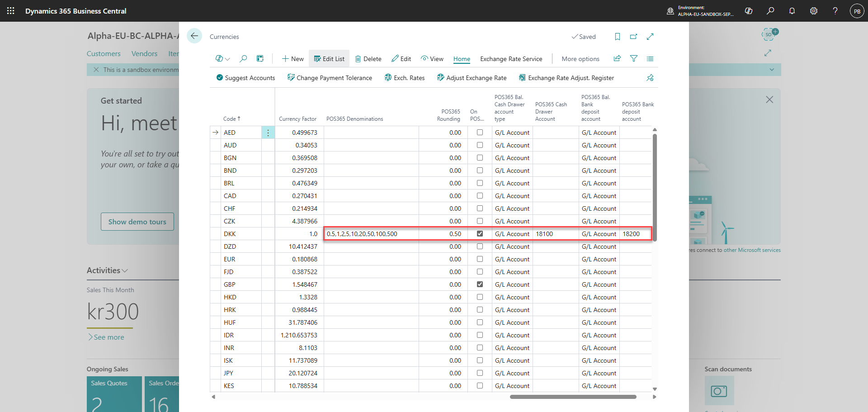Toggle On POS checkbox for EUR
868x412 pixels.
(480, 259)
